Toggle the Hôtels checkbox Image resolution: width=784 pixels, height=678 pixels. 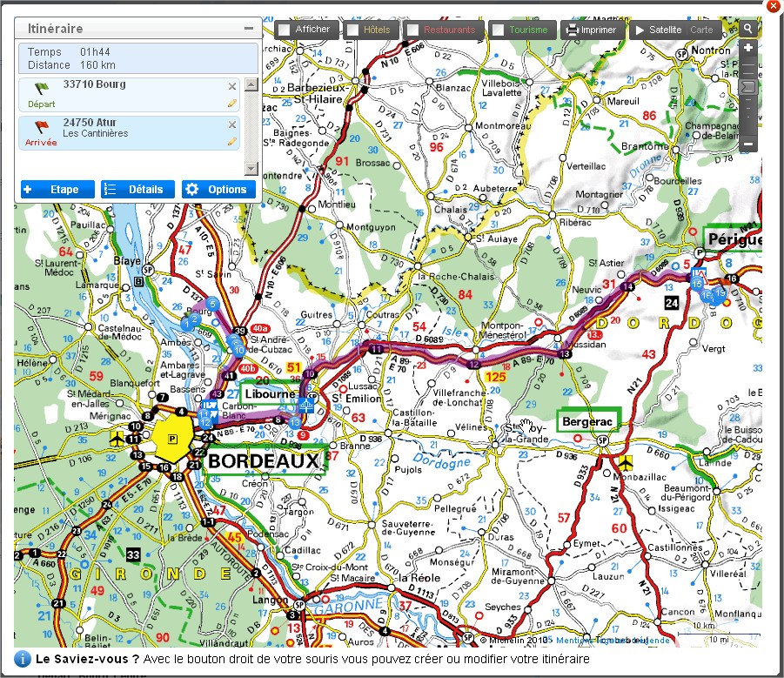coord(352,30)
